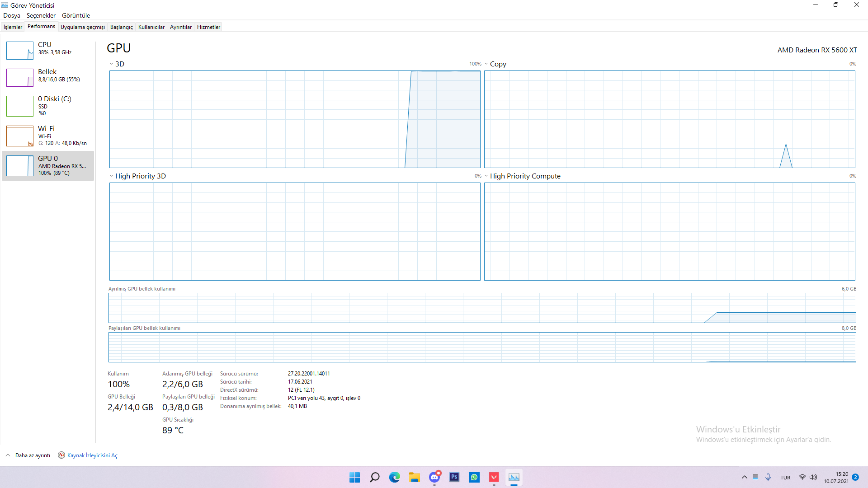
Task: Select the CPU performance graph thumbnail
Action: [20, 51]
